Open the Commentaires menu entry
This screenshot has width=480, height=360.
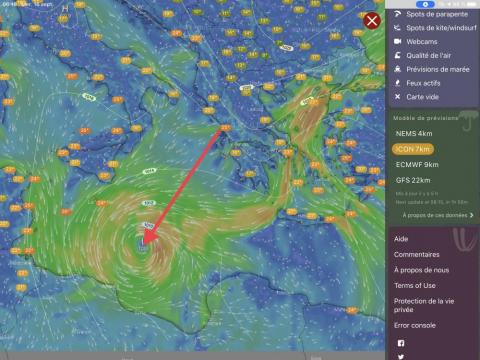[417, 255]
